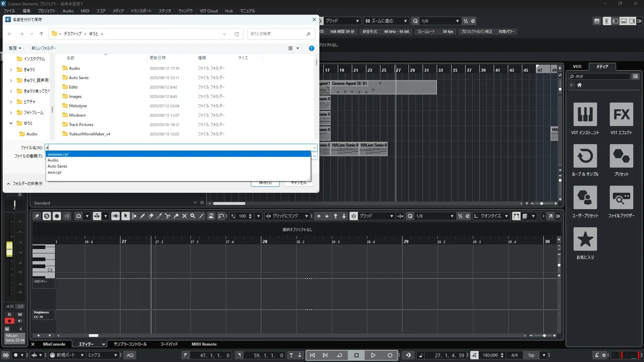The width and height of the screenshot is (644, 362).
Task: Open VST Instruments media tile
Action: click(585, 115)
